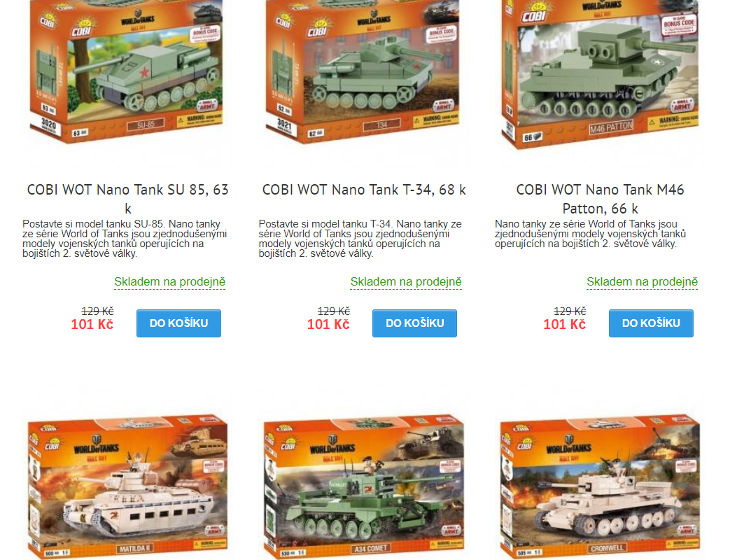Click the SU 85 discounted price 101 Kč
This screenshot has height=560, width=751.
92,324
